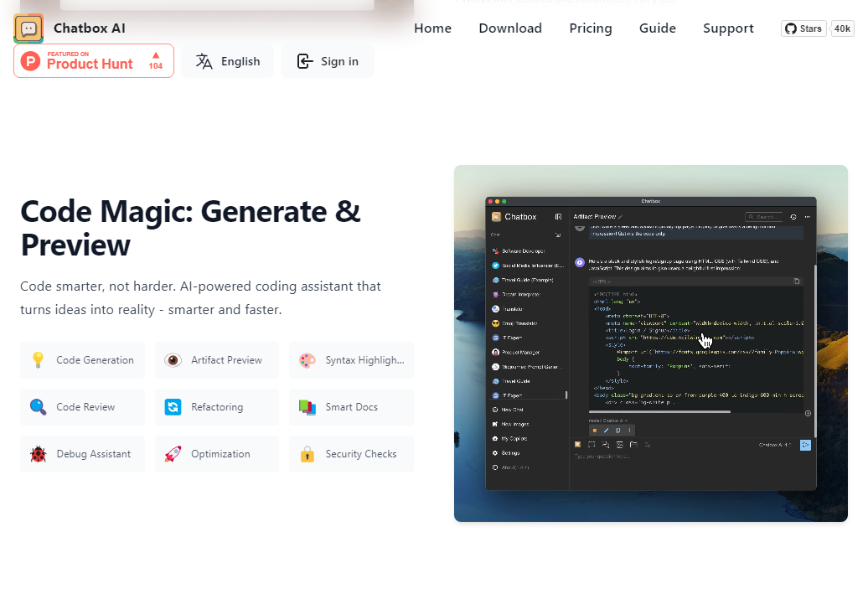Click the 40k star count
Image resolution: width=868 pixels, height=609 pixels.
pyautogui.click(x=843, y=28)
